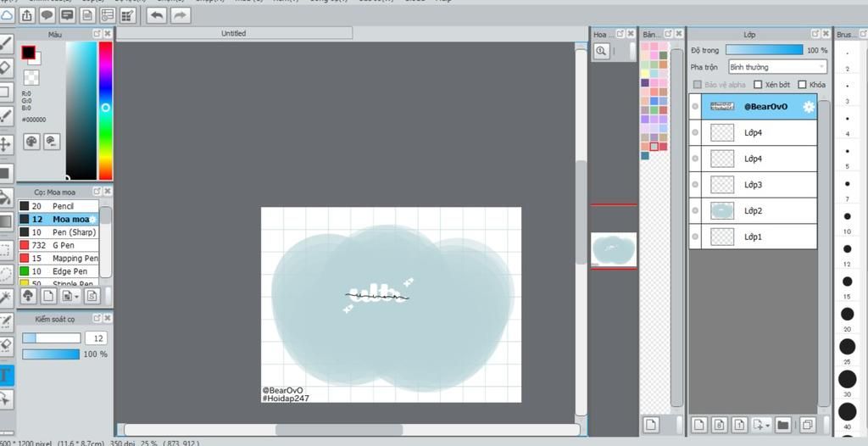This screenshot has height=446, width=868.
Task: Select the transparent color checker swatch
Action: pos(31,77)
